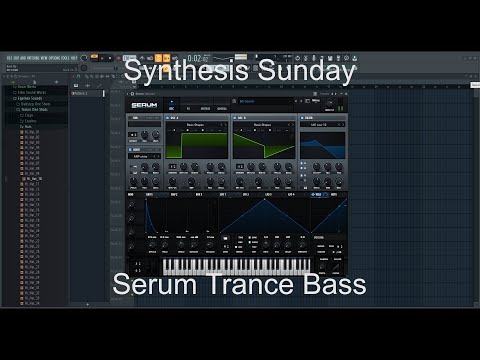Click the LFO RATE knob

coord(266,245)
